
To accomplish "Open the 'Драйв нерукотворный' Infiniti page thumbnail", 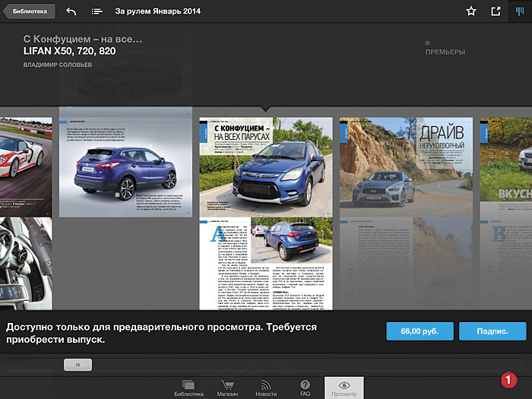I will tap(406, 166).
